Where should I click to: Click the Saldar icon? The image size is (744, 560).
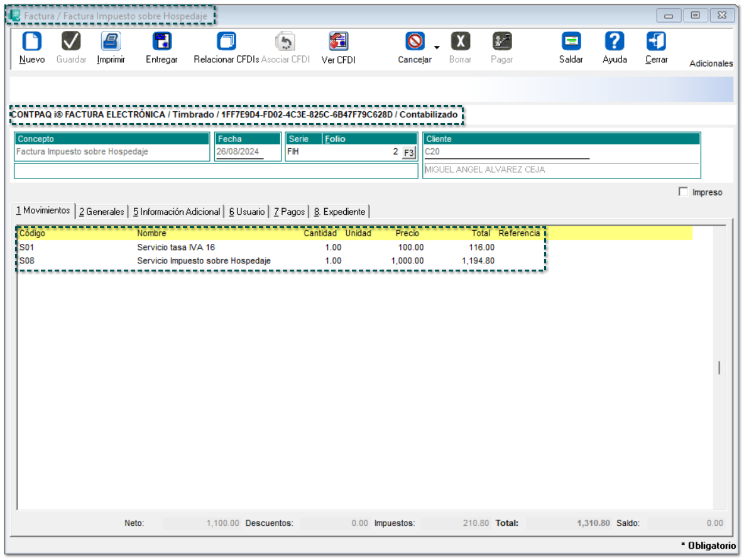(571, 42)
